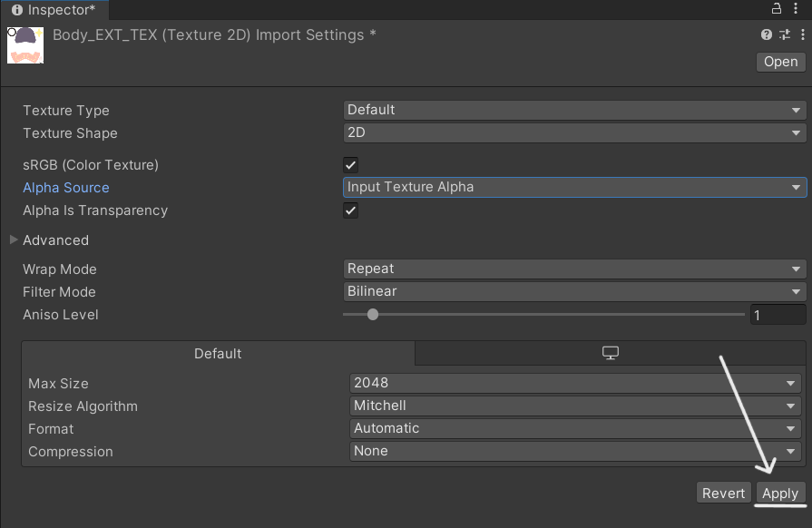Open the presets slider icon
812x528 pixels.
[786, 34]
